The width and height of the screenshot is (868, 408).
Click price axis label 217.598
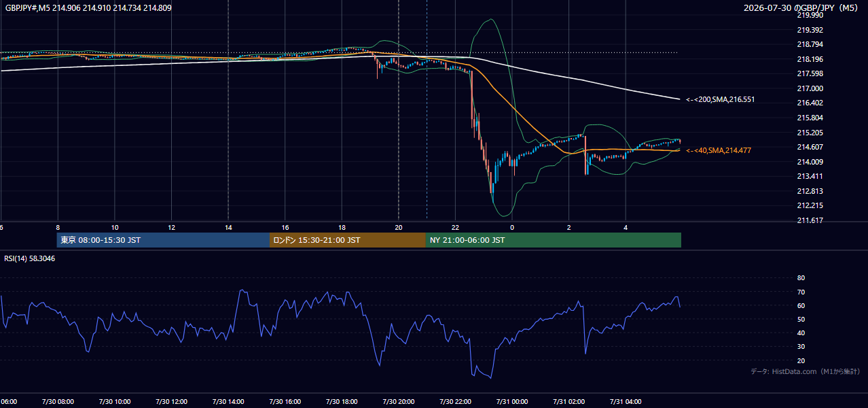[810, 73]
